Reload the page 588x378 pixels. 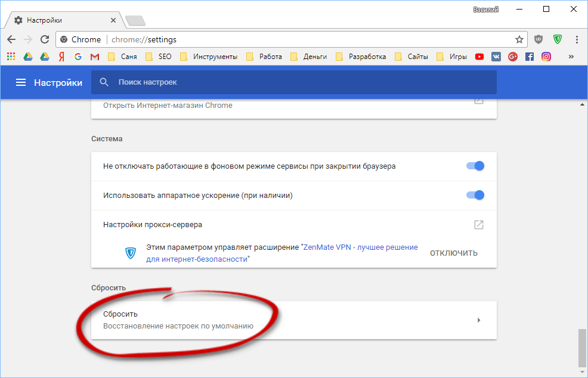[x=44, y=39]
